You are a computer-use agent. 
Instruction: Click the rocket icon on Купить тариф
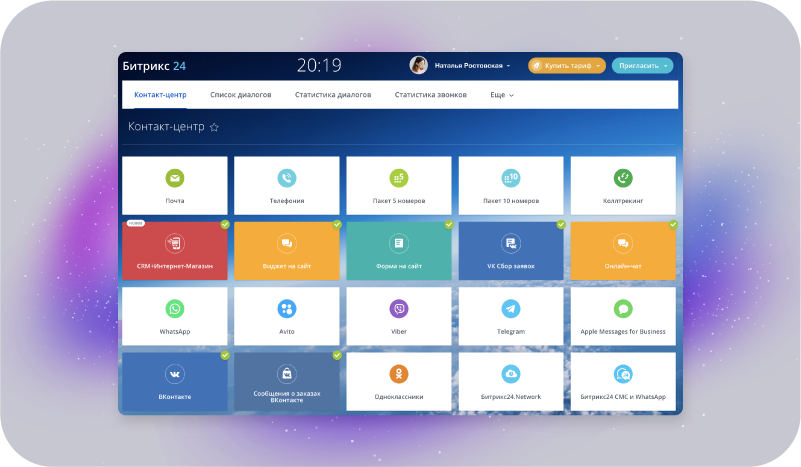[x=536, y=65]
